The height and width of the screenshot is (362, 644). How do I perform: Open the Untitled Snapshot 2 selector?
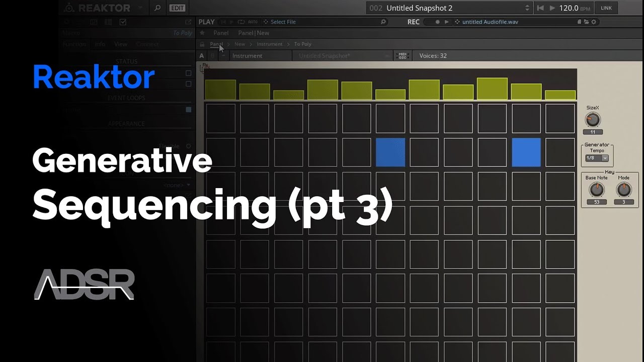point(450,8)
